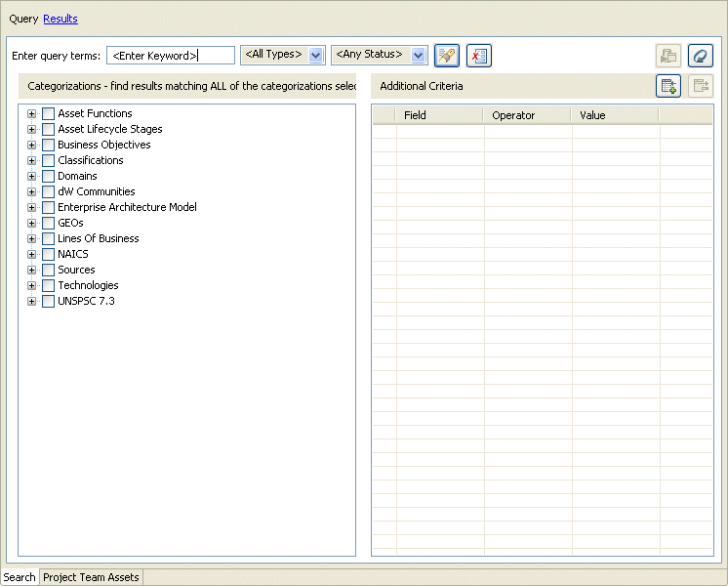This screenshot has width=728, height=586.
Task: Expand the Classifications node
Action: click(31, 161)
